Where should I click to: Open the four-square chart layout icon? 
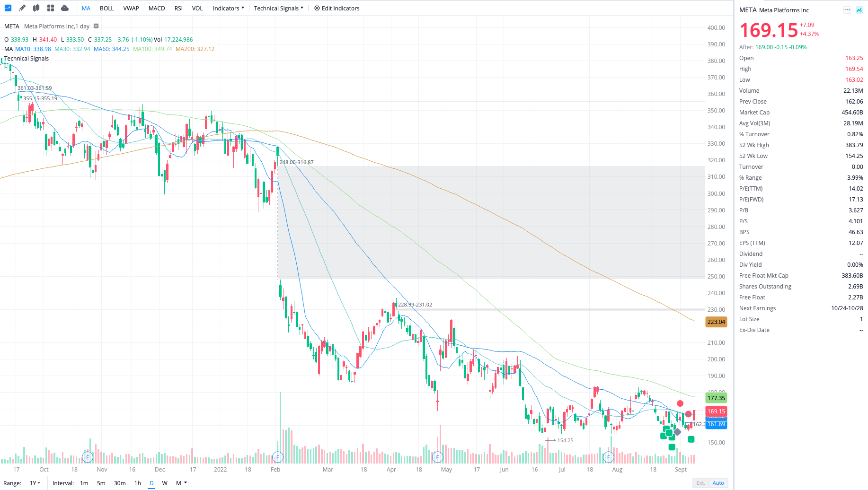click(x=51, y=8)
